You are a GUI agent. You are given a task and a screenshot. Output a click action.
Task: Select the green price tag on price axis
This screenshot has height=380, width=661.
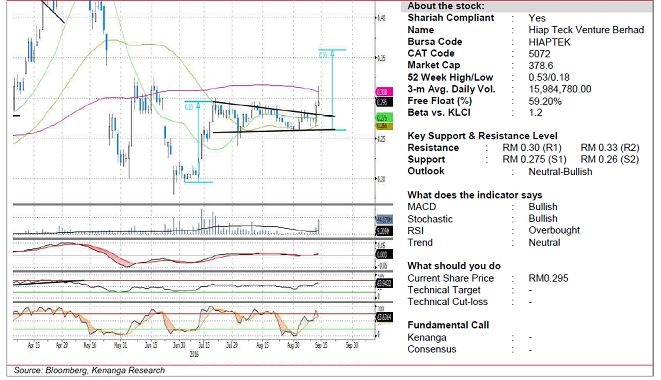point(384,118)
